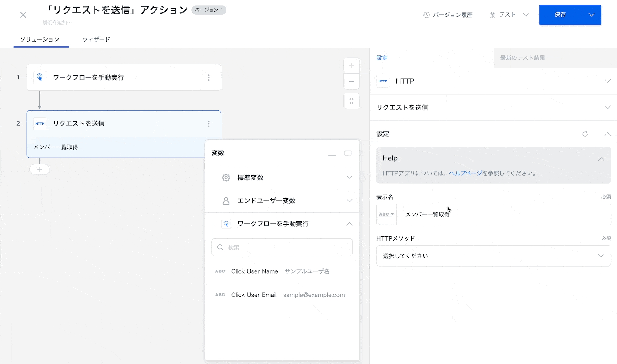This screenshot has height=364, width=617.
Task: Open the 最新のテスト結果 tab
Action: click(523, 58)
